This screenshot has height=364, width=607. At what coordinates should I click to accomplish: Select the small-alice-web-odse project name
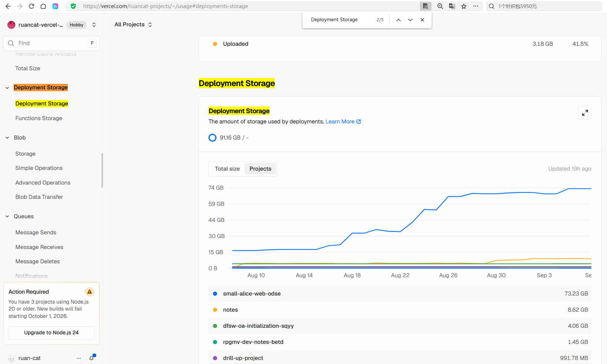pos(252,294)
